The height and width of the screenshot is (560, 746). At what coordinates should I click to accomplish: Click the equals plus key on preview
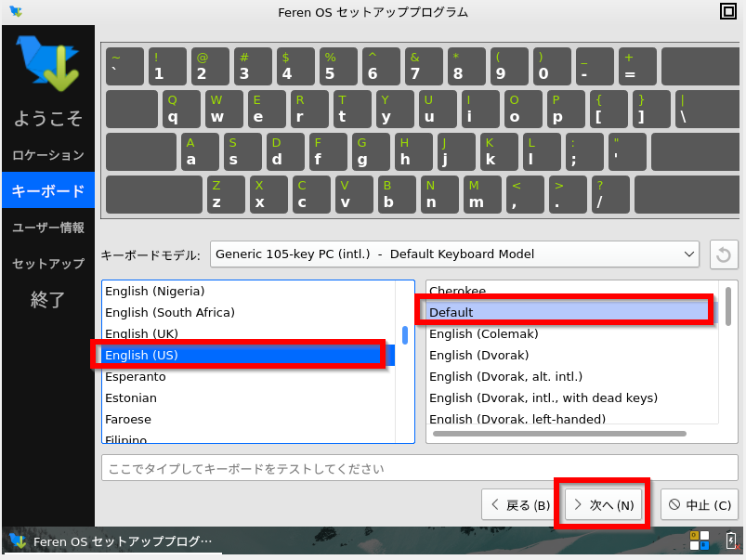tap(637, 66)
